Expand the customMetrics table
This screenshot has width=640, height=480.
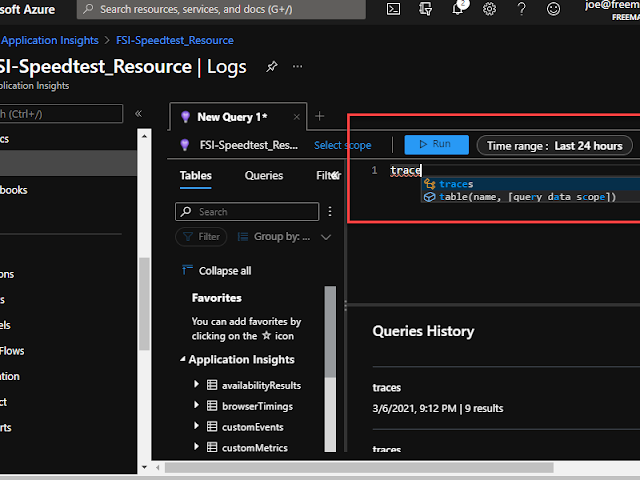pos(196,447)
